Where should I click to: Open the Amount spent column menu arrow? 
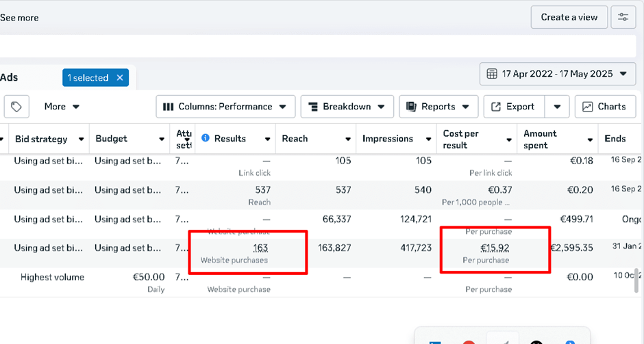point(590,140)
